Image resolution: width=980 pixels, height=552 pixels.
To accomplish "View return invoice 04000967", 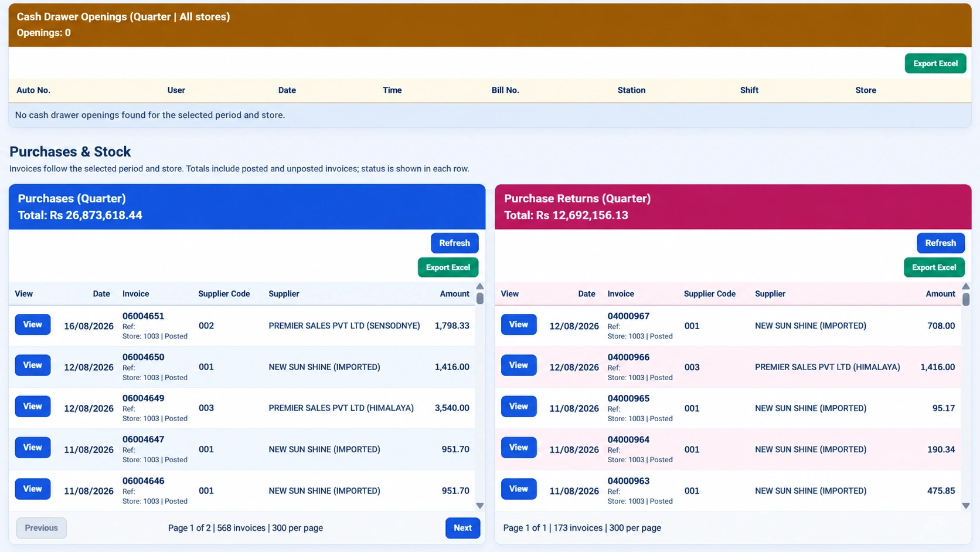I will tap(519, 324).
